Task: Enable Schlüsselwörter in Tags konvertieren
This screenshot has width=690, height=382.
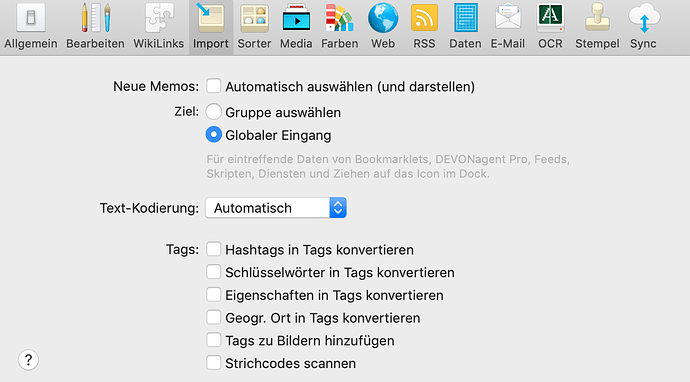Action: (213, 272)
